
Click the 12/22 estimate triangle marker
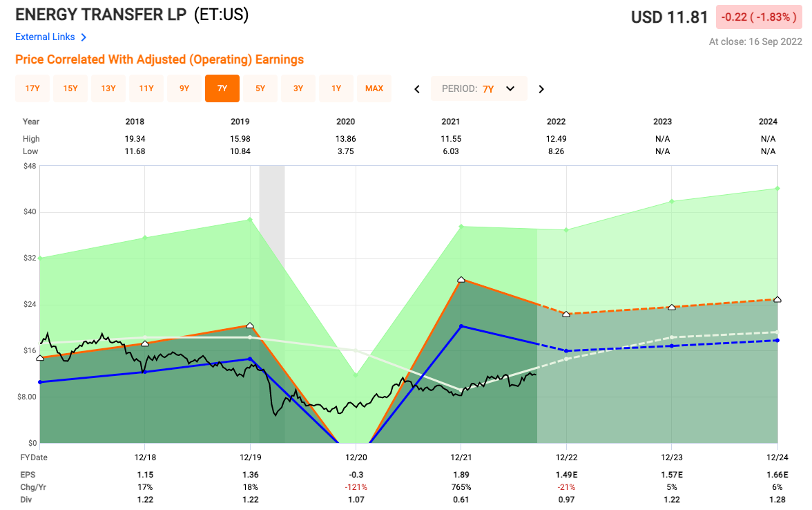coord(566,314)
